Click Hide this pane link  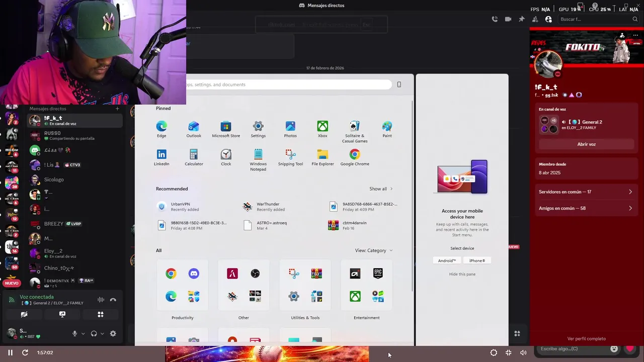point(462,274)
